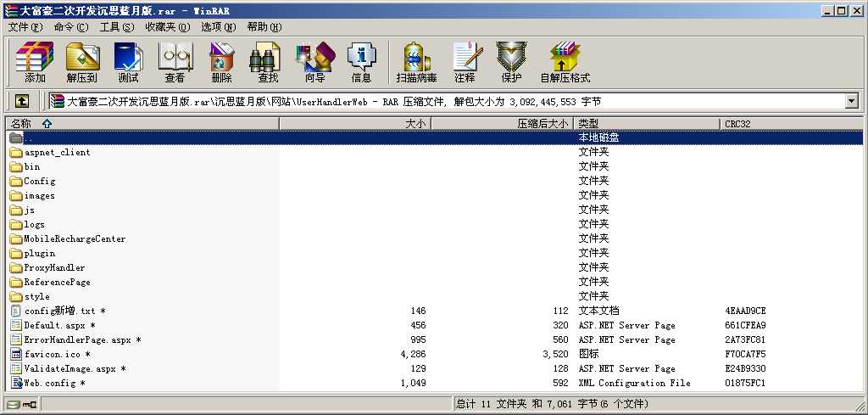Go up one folder level button

pos(21,101)
